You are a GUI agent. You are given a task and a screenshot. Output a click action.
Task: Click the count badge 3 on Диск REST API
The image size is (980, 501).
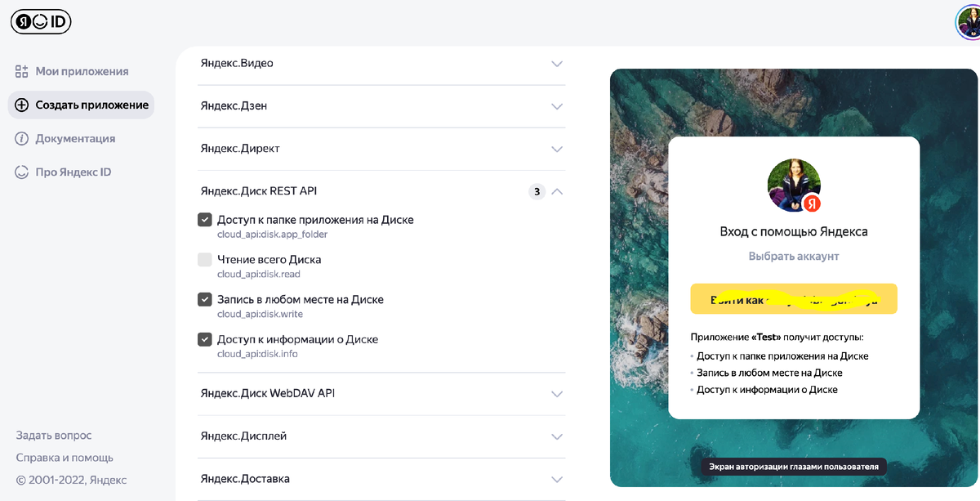[x=537, y=192]
